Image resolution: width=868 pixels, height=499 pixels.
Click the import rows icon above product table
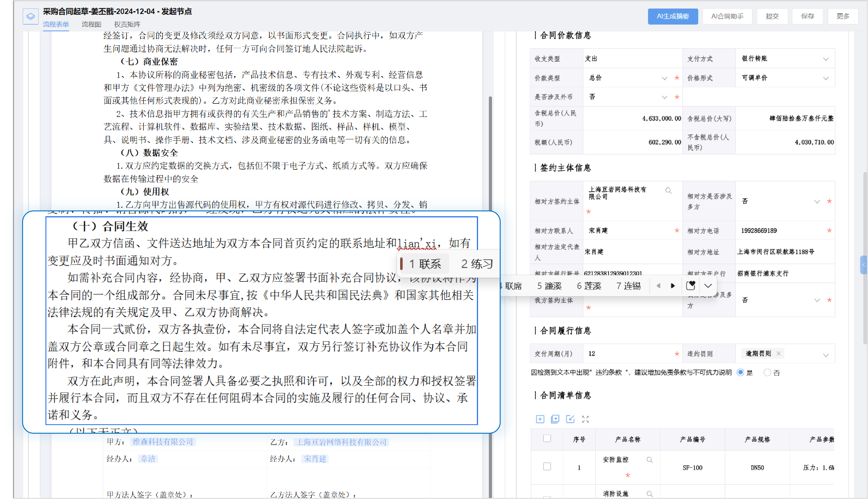pyautogui.click(x=570, y=419)
